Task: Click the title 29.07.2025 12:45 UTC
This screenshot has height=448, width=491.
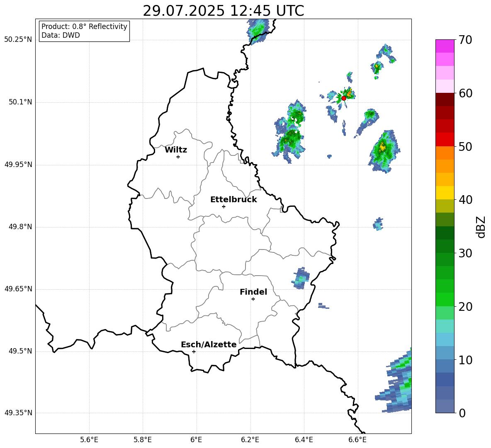Action: point(223,11)
